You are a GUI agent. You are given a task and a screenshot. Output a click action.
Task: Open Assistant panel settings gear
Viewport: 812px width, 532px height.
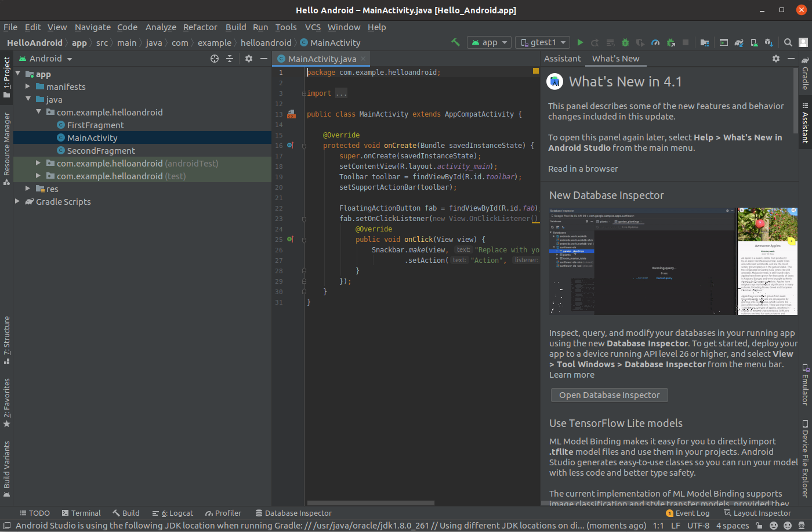click(776, 59)
